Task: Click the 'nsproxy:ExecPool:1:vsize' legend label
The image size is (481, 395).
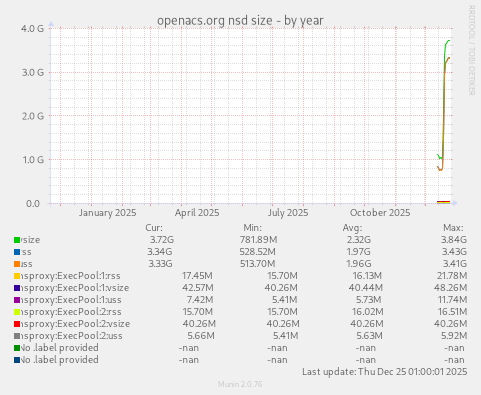Action: [x=75, y=288]
